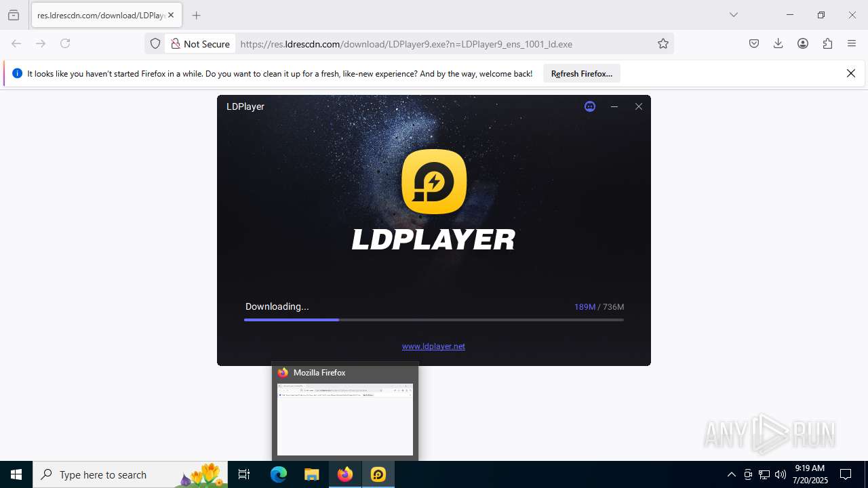Image resolution: width=868 pixels, height=488 pixels.
Task: Open the taskbar clock and date
Action: pos(810,474)
